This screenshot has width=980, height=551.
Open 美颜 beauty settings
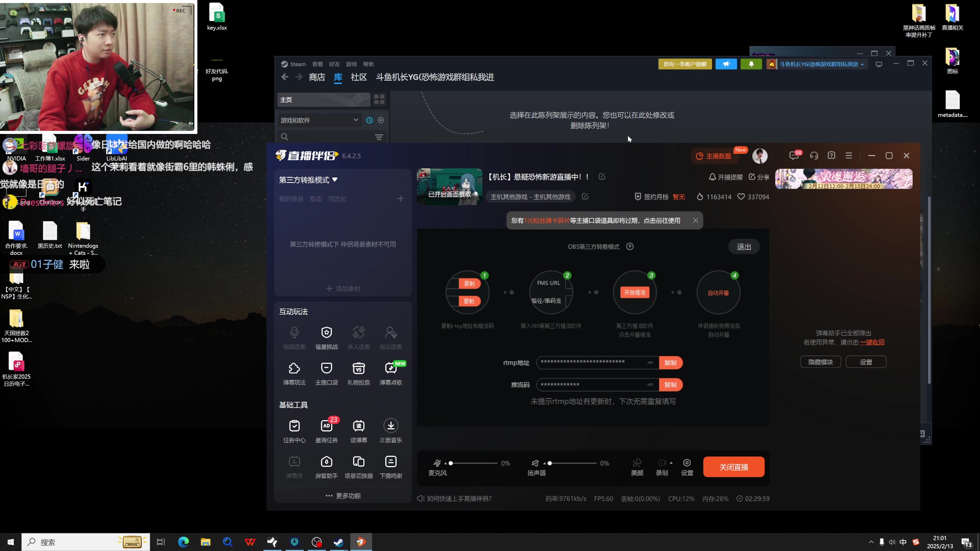(637, 467)
